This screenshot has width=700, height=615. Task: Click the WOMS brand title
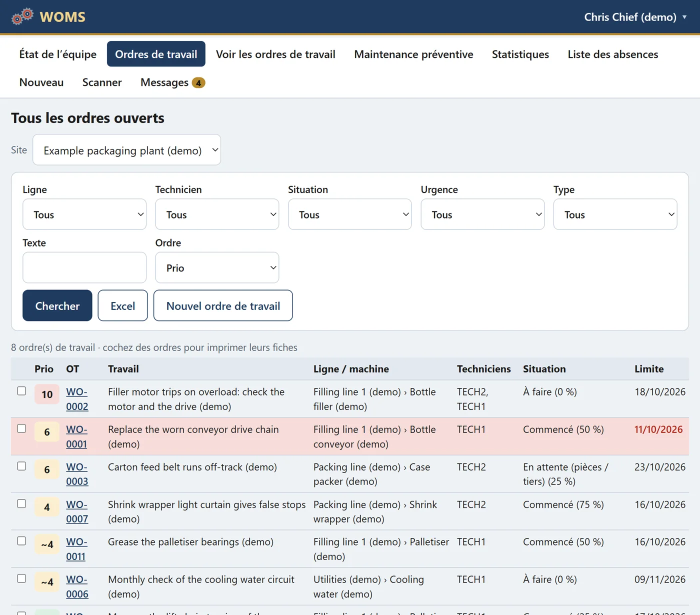(x=62, y=17)
